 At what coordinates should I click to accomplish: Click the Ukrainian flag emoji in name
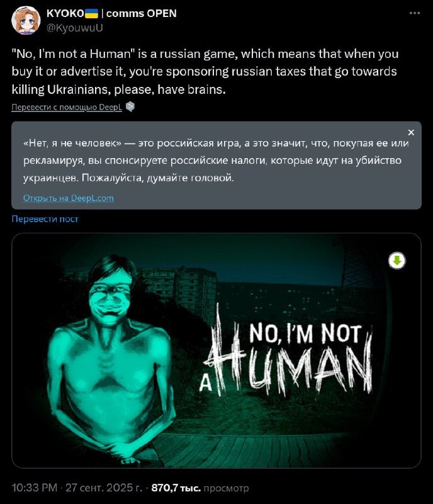click(91, 13)
